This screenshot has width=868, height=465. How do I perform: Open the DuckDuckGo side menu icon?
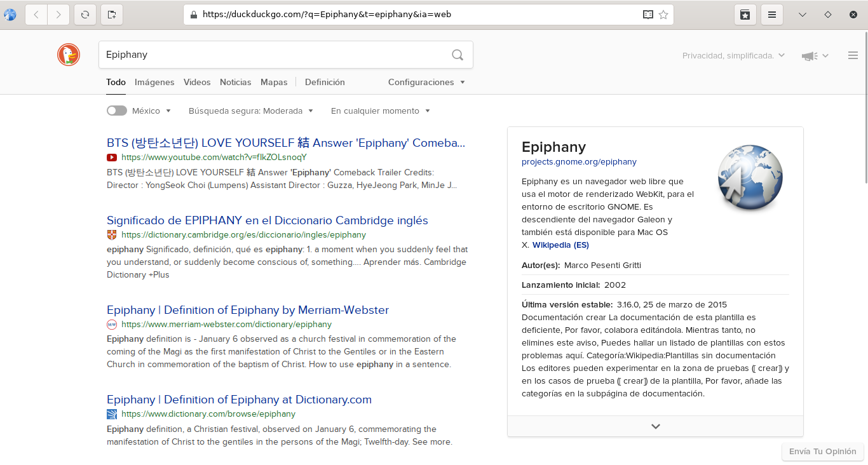[x=853, y=55]
